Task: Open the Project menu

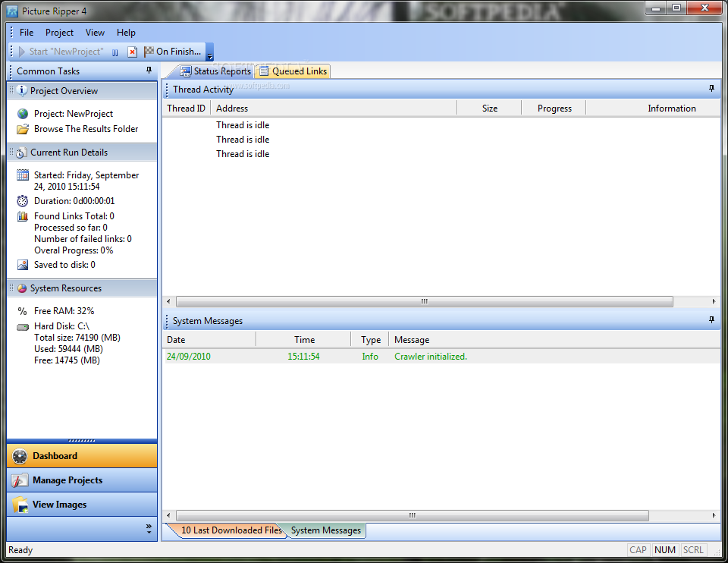Action: 59,33
